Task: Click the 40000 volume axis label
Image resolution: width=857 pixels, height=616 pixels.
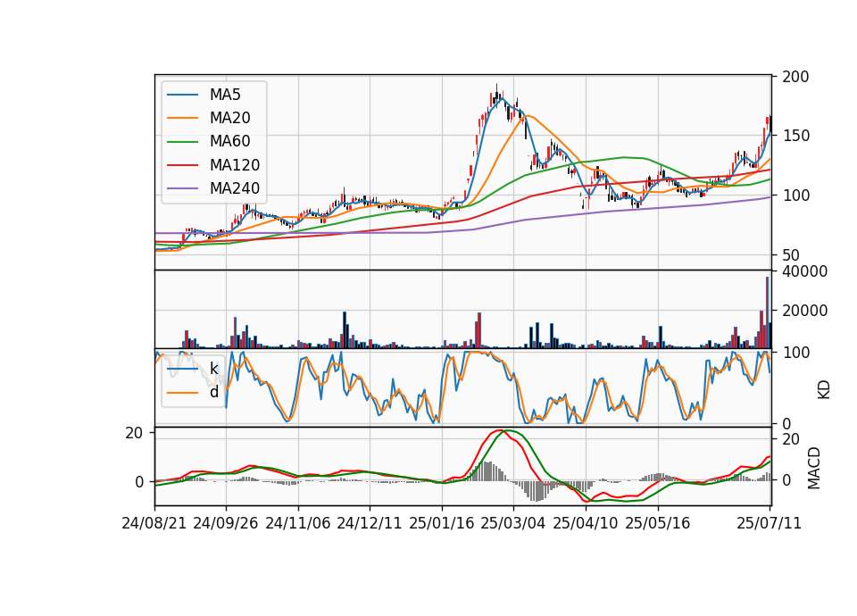Action: [x=804, y=271]
